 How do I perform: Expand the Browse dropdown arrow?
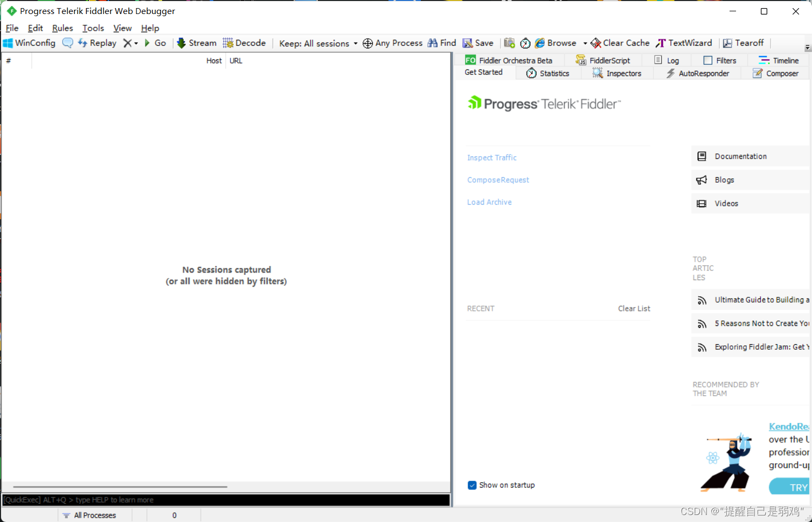point(585,43)
